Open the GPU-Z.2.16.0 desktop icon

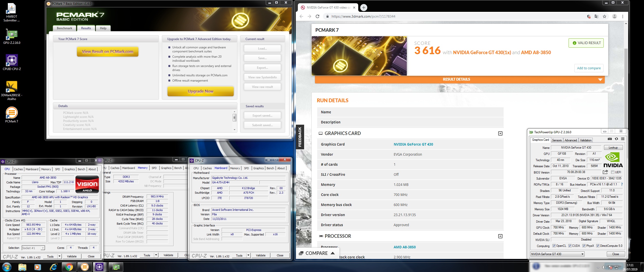click(12, 37)
